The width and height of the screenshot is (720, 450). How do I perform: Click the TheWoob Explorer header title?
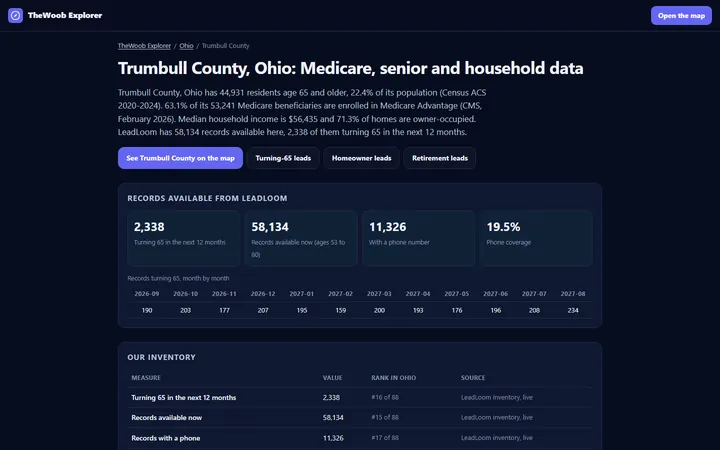click(65, 15)
